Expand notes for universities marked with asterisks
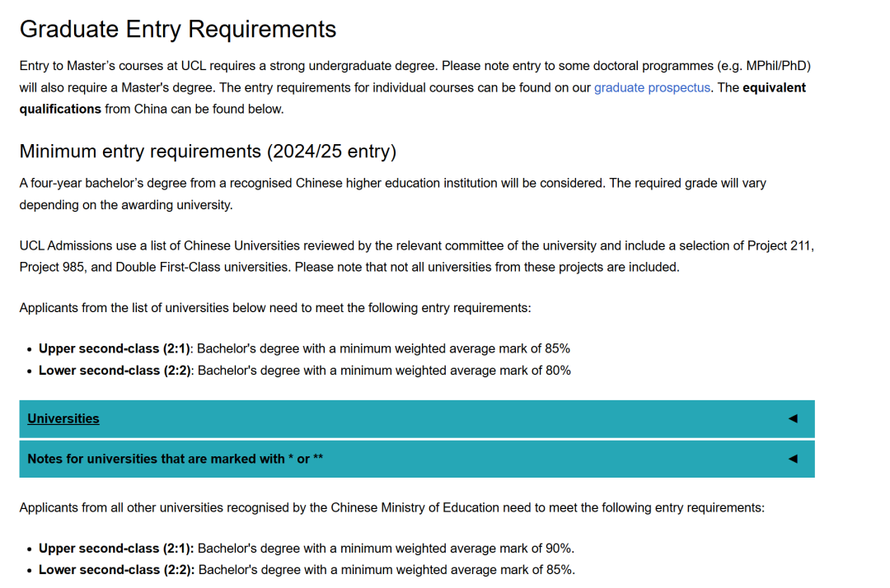Image resolution: width=890 pixels, height=588 pixels. point(175,459)
